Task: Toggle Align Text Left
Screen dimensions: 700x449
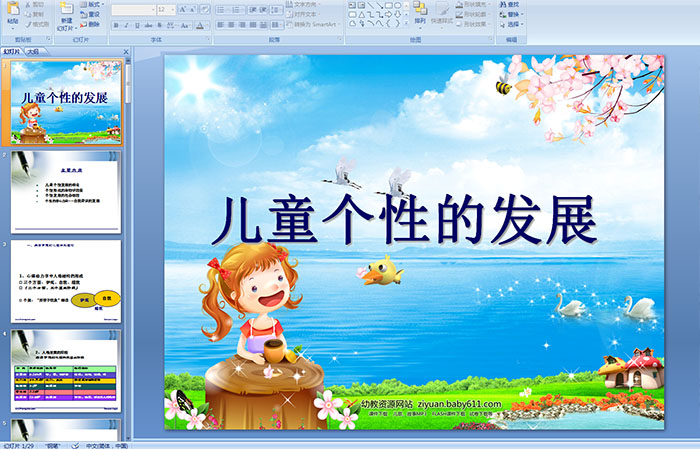Action: [221, 25]
